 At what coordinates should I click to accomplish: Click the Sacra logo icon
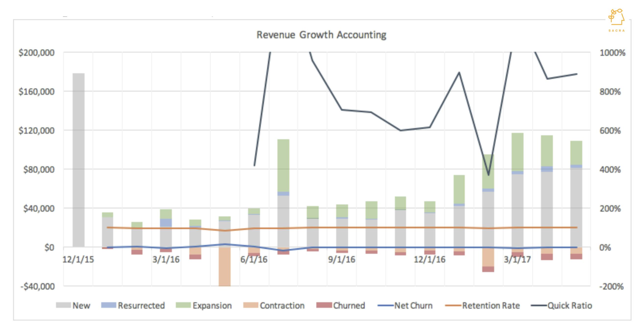coord(617,17)
